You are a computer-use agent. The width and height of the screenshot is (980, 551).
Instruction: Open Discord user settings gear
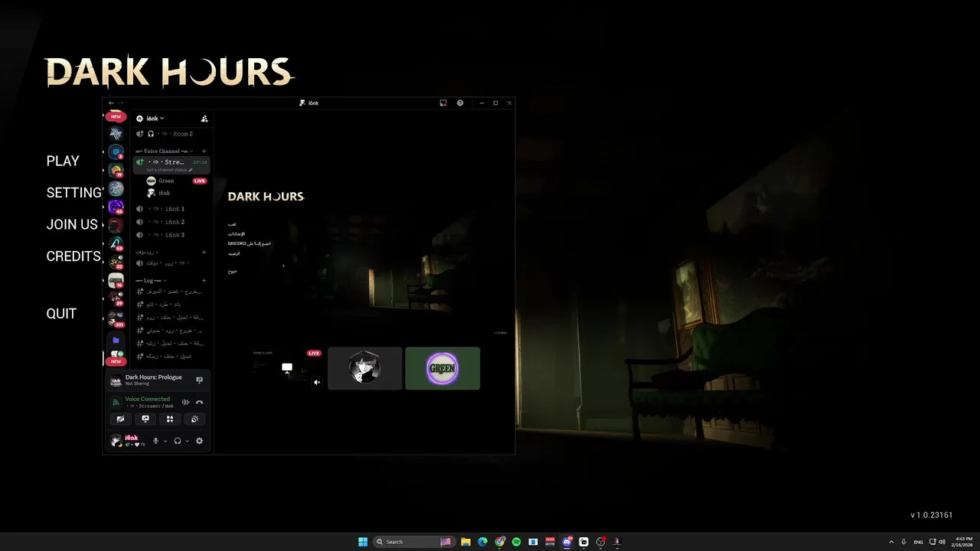199,441
